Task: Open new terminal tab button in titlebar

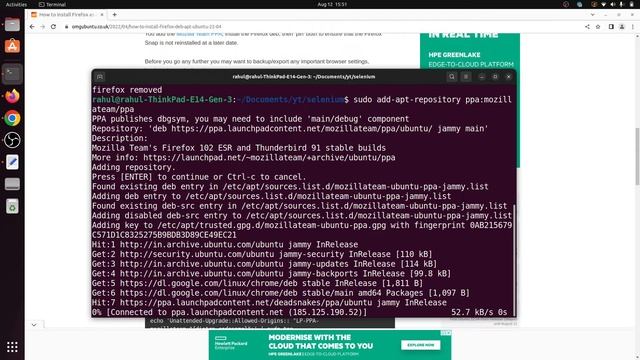Action: tap(100, 77)
